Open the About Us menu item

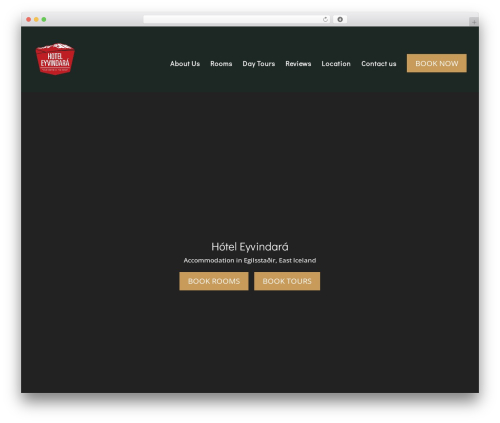pos(185,64)
